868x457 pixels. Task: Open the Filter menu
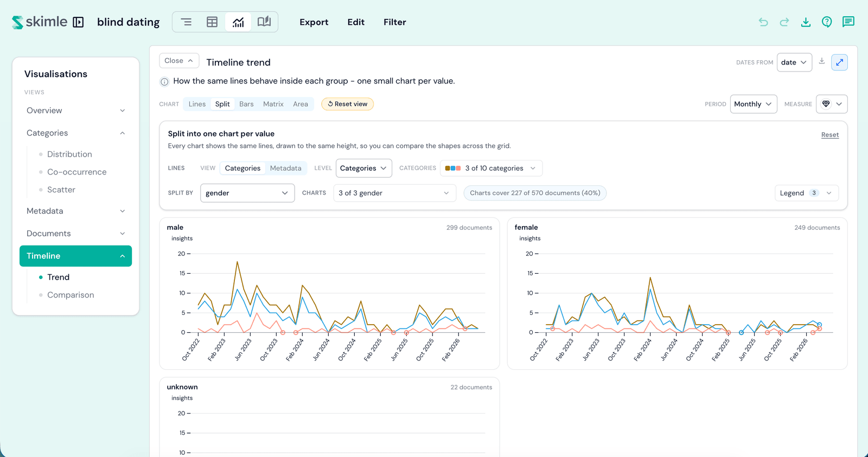pyautogui.click(x=395, y=22)
